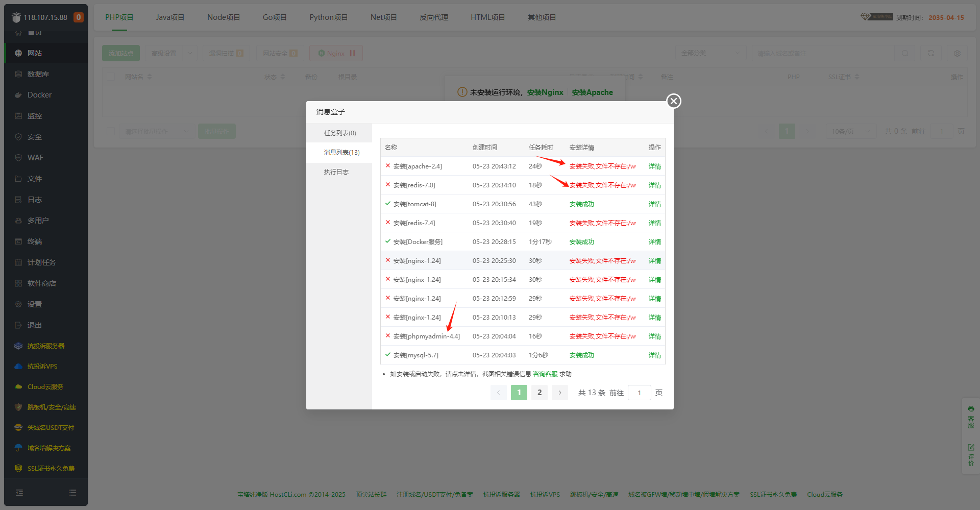Open 详情 for Docker服务 install row

(654, 242)
